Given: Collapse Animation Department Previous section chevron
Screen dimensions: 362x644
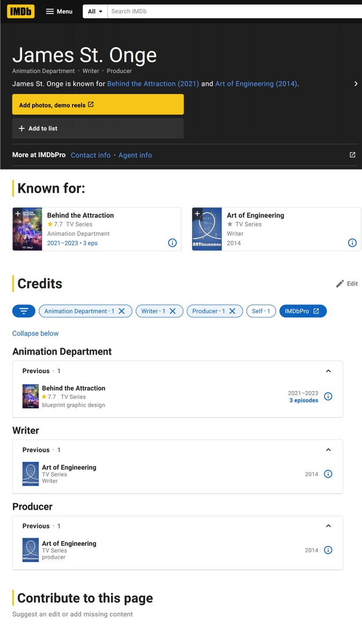Looking at the screenshot, I should click(328, 371).
